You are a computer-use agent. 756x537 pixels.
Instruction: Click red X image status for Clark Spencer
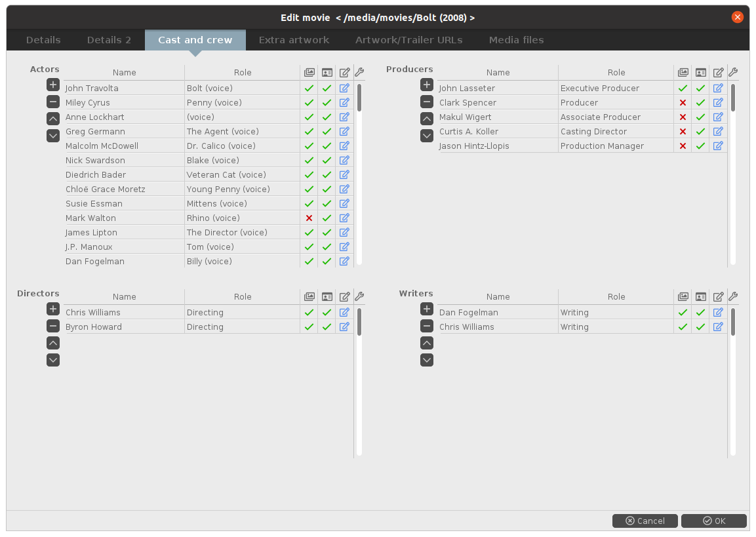click(683, 102)
